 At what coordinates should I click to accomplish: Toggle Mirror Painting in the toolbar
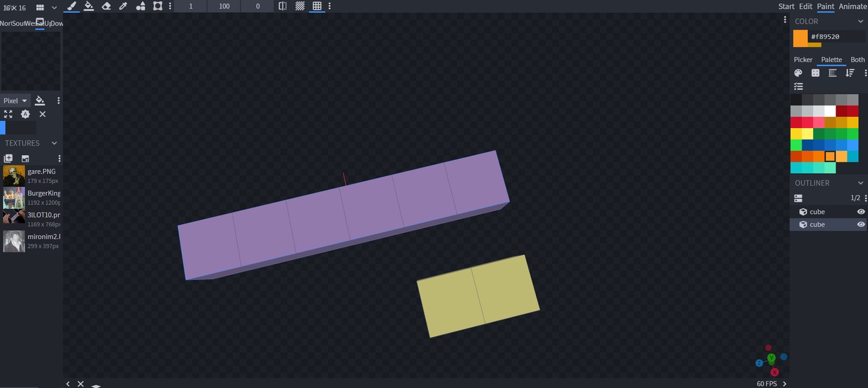(x=283, y=6)
